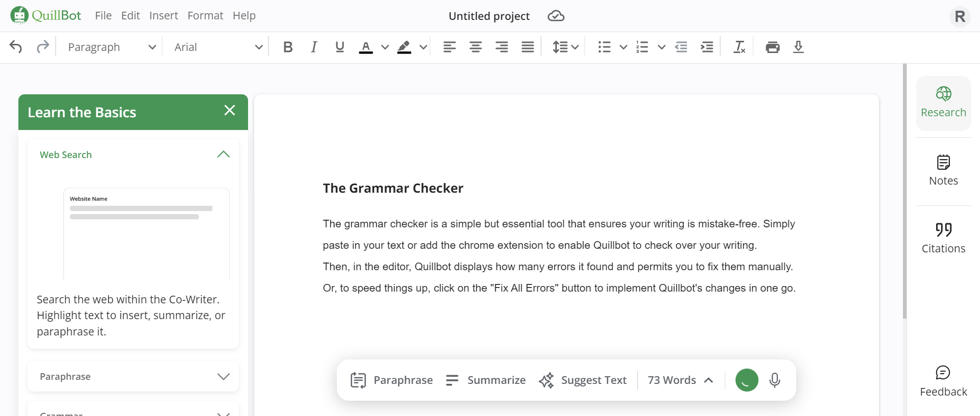Expand the 73 Words counter

(680, 380)
